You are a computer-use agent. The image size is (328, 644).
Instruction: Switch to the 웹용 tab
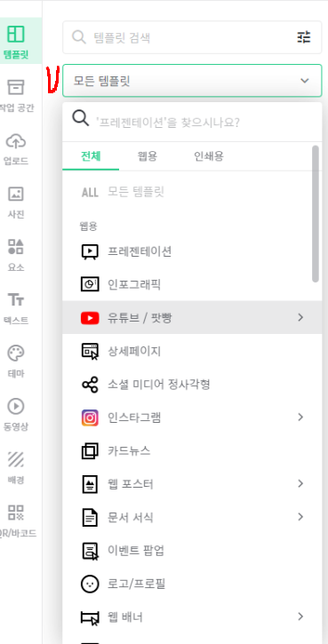pyautogui.click(x=148, y=156)
